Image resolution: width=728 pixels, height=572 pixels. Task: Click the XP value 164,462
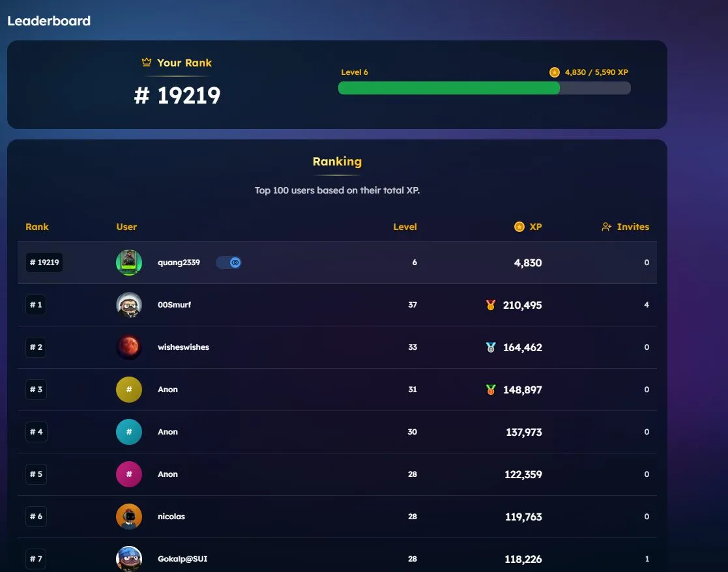coord(522,347)
